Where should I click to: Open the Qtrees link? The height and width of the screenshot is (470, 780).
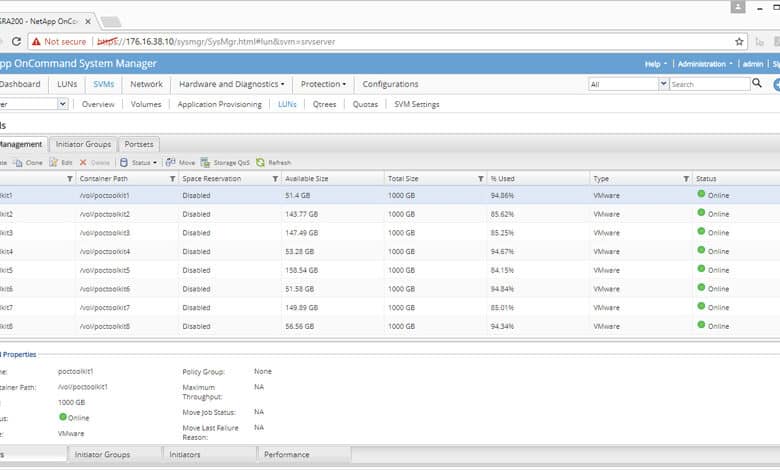(324, 104)
